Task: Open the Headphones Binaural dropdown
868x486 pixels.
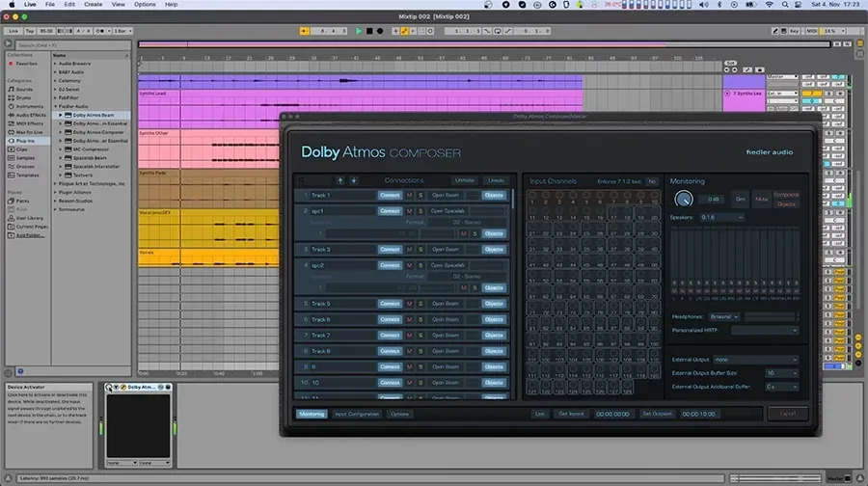Action: tap(724, 316)
